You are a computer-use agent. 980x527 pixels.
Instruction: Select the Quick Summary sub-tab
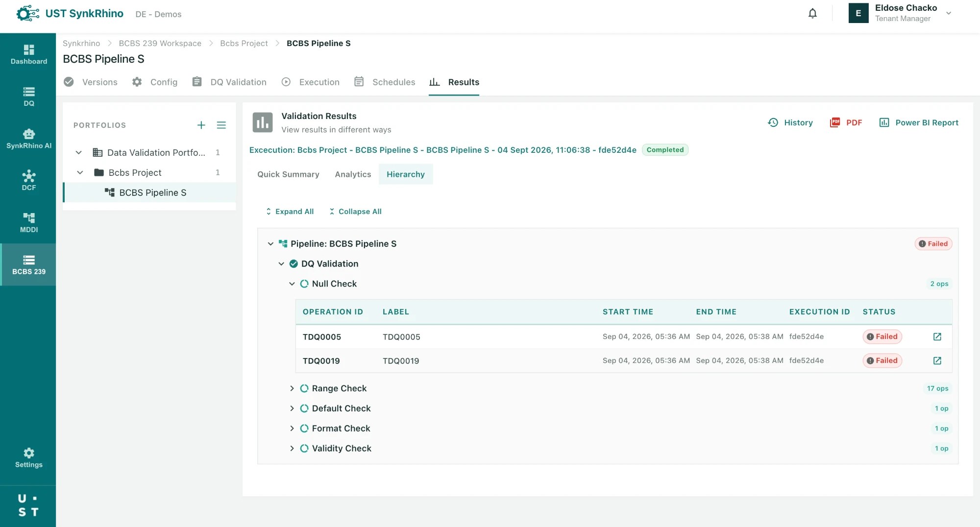288,174
